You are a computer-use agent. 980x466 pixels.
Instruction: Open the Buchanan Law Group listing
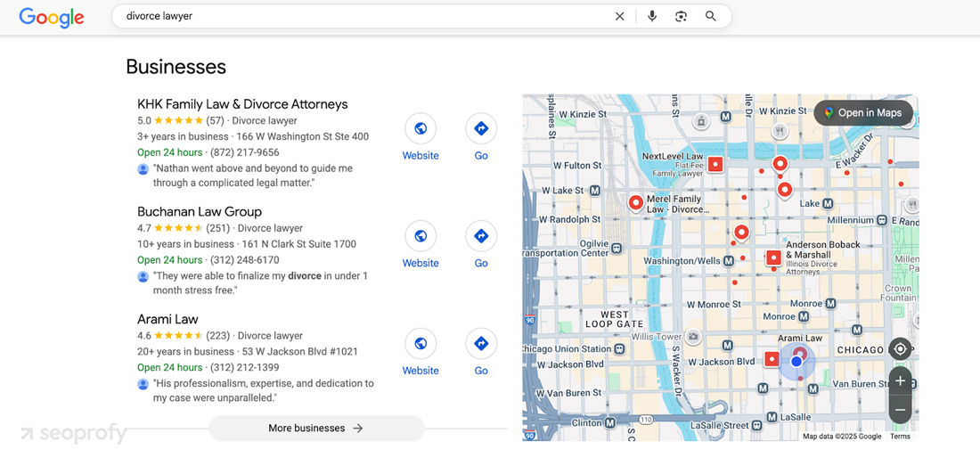coord(200,212)
